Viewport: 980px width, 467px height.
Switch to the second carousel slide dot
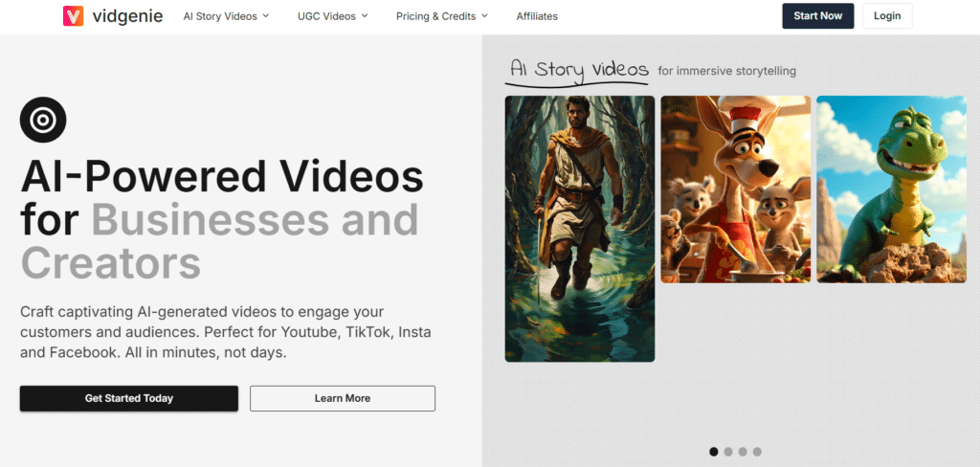[x=728, y=452]
